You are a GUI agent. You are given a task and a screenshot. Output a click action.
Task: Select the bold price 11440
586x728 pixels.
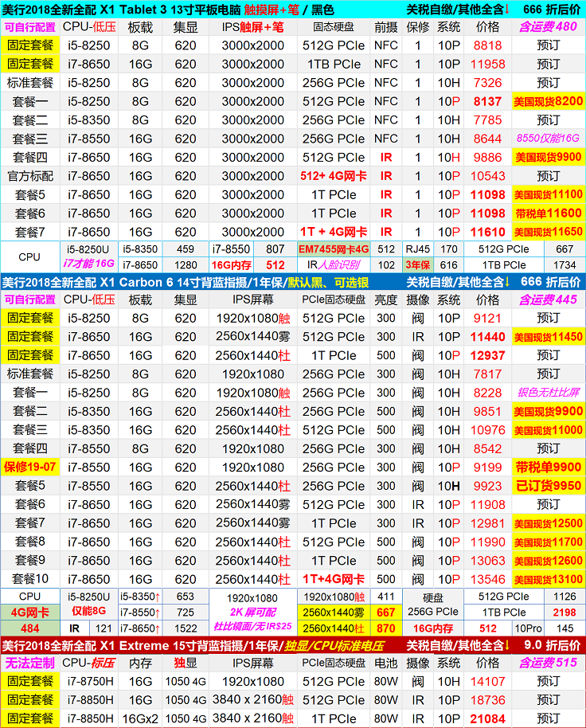487,337
